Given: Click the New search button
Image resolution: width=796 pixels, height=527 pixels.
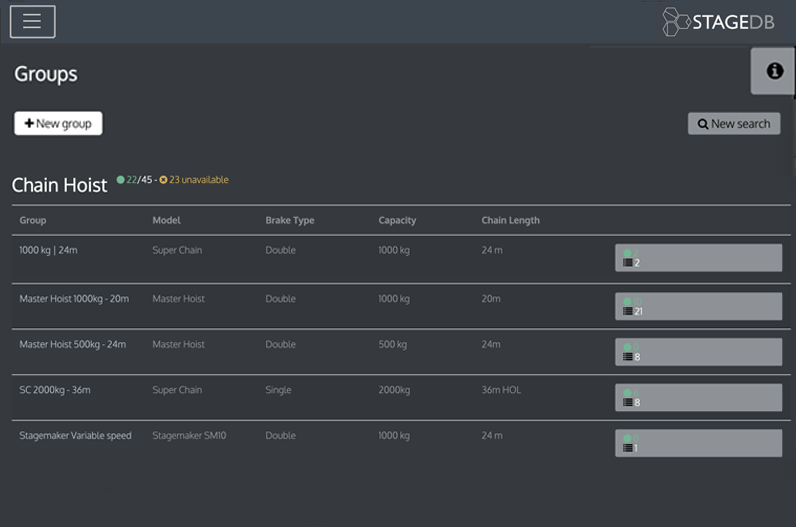Looking at the screenshot, I should point(734,123).
